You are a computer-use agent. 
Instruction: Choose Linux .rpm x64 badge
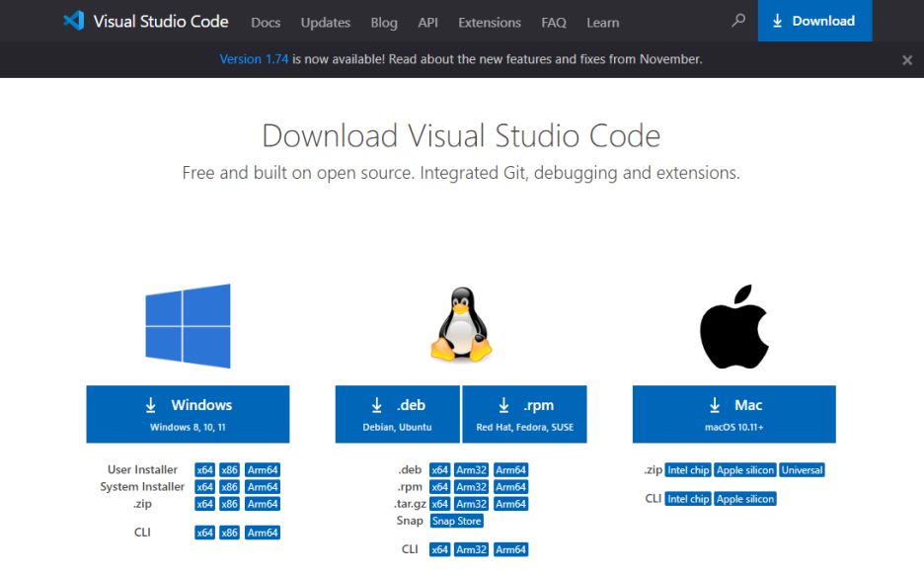[x=439, y=487]
